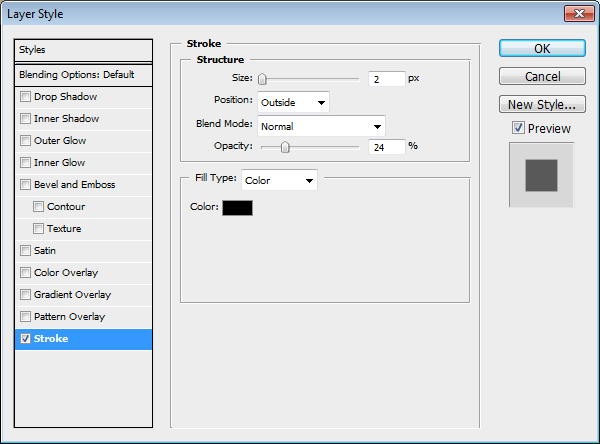Select the Color Overlay label
The height and width of the screenshot is (444, 600).
coord(66,273)
